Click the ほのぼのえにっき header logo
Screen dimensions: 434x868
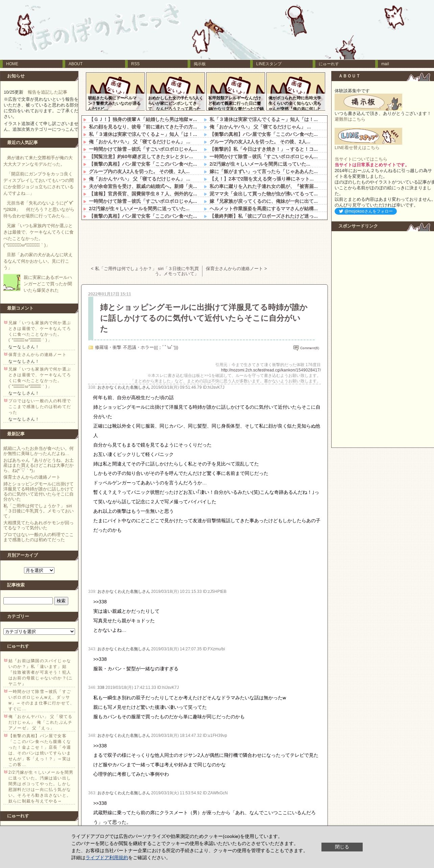coord(105,29)
